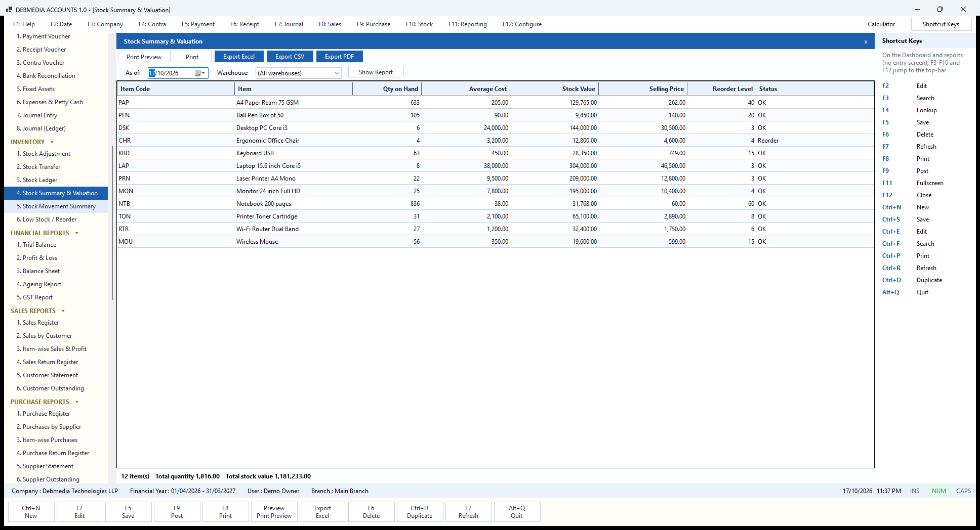980x530 pixels.
Task: Click the F7 Refresh bottom button
Action: 468,512
